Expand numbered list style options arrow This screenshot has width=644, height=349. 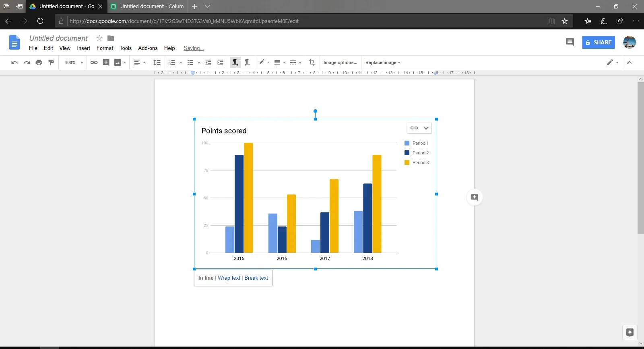click(181, 62)
